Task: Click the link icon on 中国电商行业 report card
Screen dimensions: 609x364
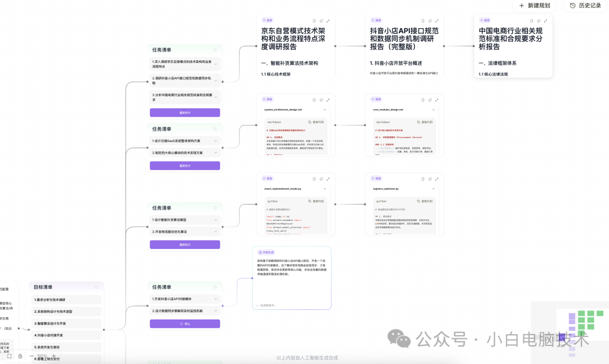Action: (x=539, y=21)
